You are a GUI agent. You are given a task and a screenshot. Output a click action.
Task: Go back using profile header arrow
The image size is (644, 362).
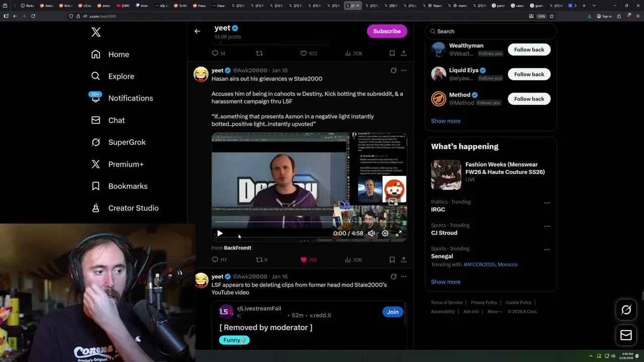point(197,31)
